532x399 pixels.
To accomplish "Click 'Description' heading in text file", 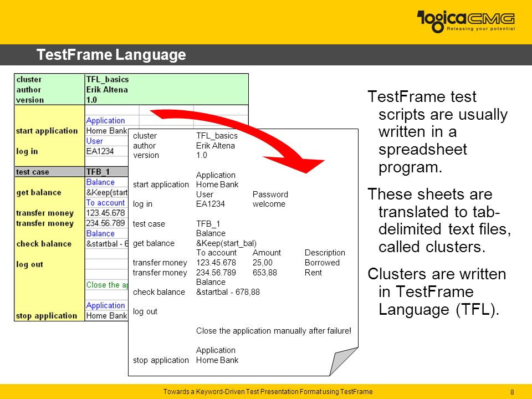I will pos(325,253).
